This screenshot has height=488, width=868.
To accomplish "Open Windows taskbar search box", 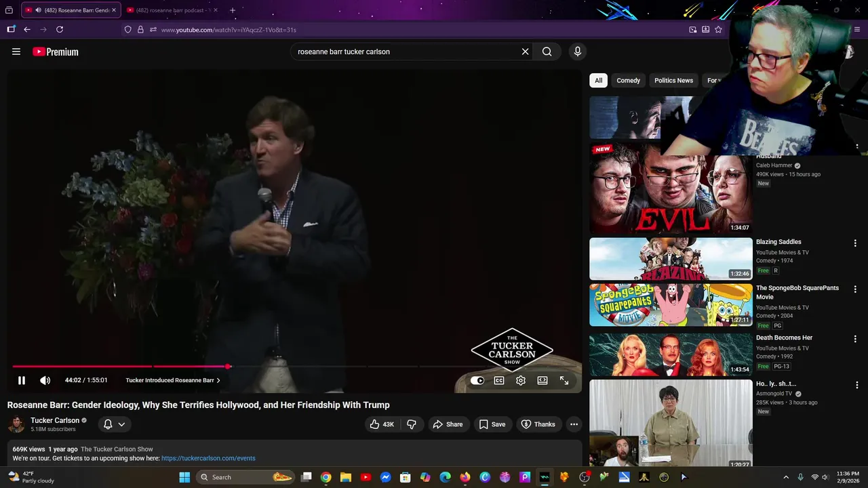I will (x=245, y=477).
